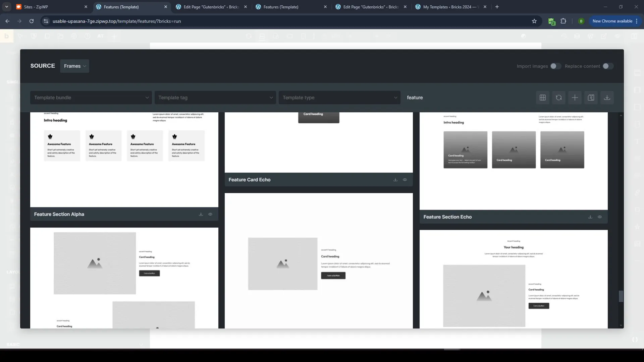Viewport: 644px width, 362px height.
Task: Go back using browser back arrow
Action: (7, 21)
